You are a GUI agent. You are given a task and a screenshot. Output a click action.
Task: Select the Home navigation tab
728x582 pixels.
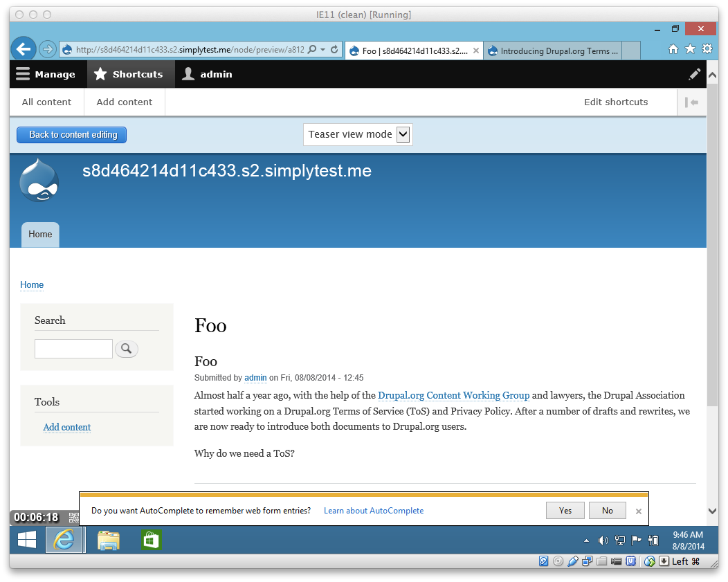click(x=40, y=235)
